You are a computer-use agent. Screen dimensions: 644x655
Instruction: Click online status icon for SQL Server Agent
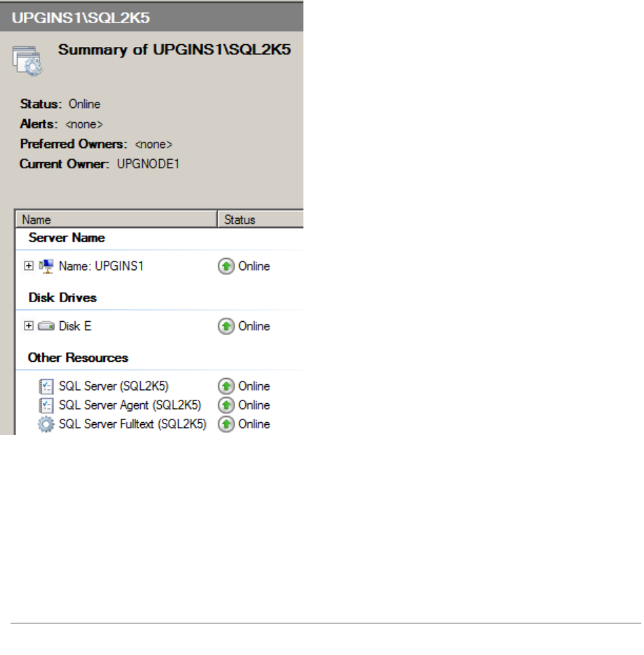226,405
